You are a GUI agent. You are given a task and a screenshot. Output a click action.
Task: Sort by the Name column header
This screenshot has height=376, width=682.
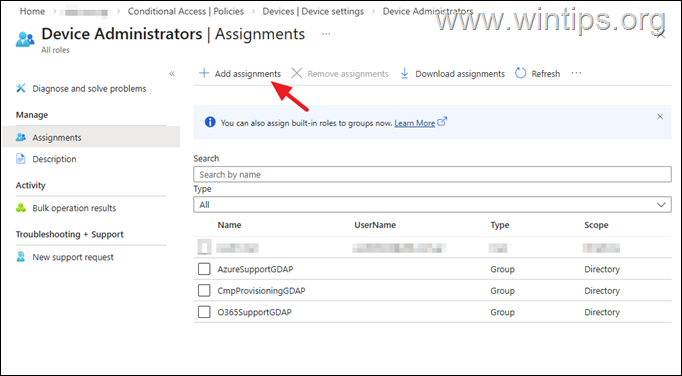(229, 225)
